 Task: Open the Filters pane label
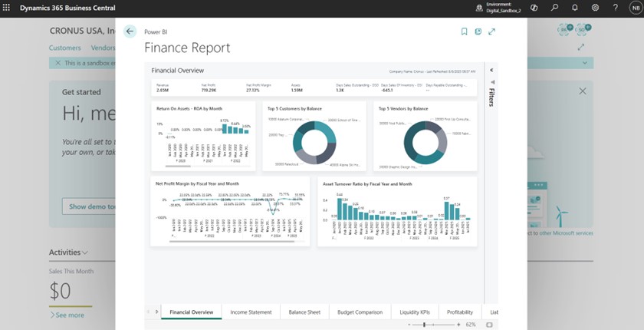coord(491,97)
